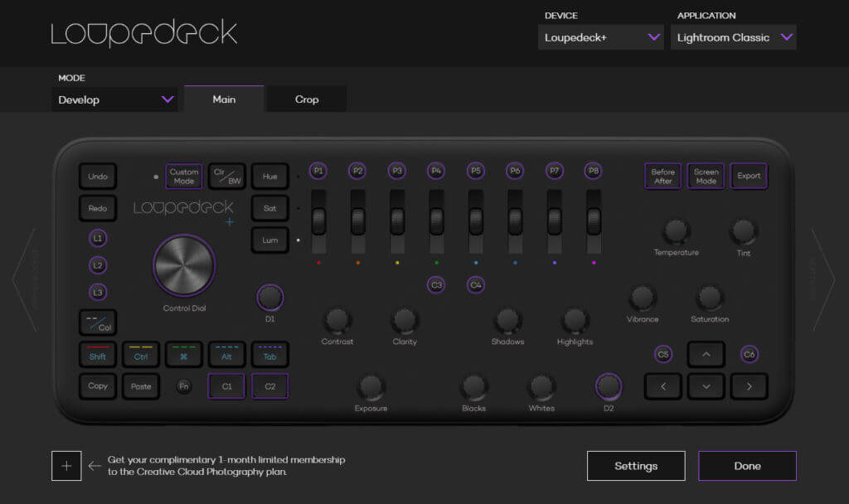This screenshot has height=504, width=849.
Task: Click the Col key with dashed icon
Action: point(98,322)
